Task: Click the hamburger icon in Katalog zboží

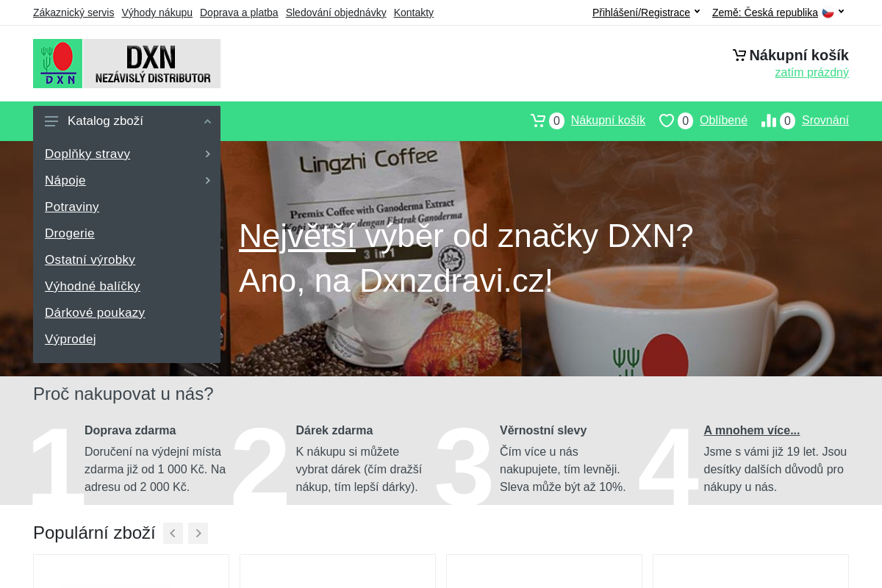Action: click(x=51, y=121)
